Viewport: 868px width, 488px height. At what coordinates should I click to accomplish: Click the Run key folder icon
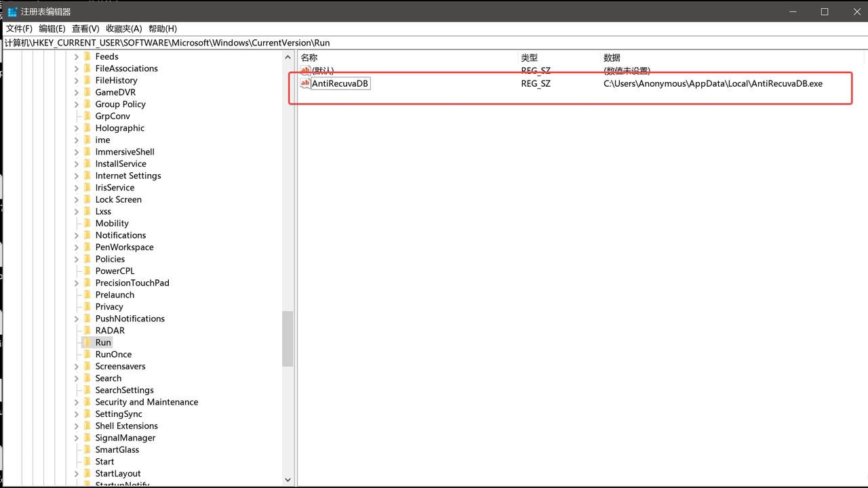(x=87, y=342)
